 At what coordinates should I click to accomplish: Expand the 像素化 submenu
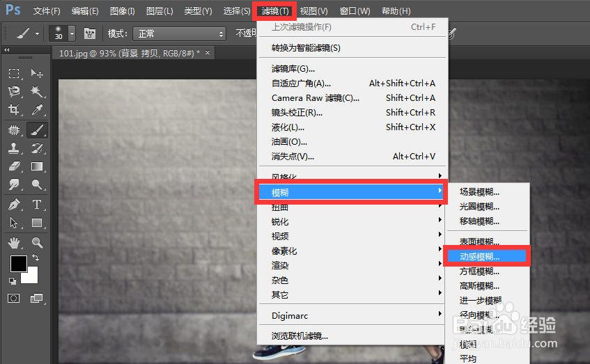point(352,251)
